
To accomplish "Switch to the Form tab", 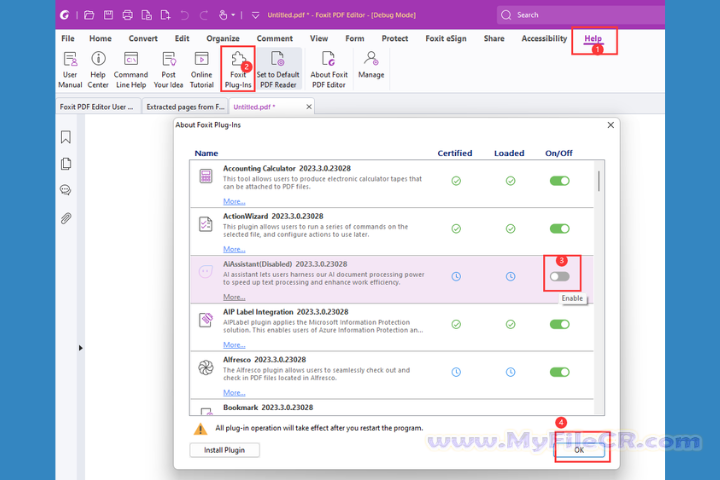I will click(354, 39).
